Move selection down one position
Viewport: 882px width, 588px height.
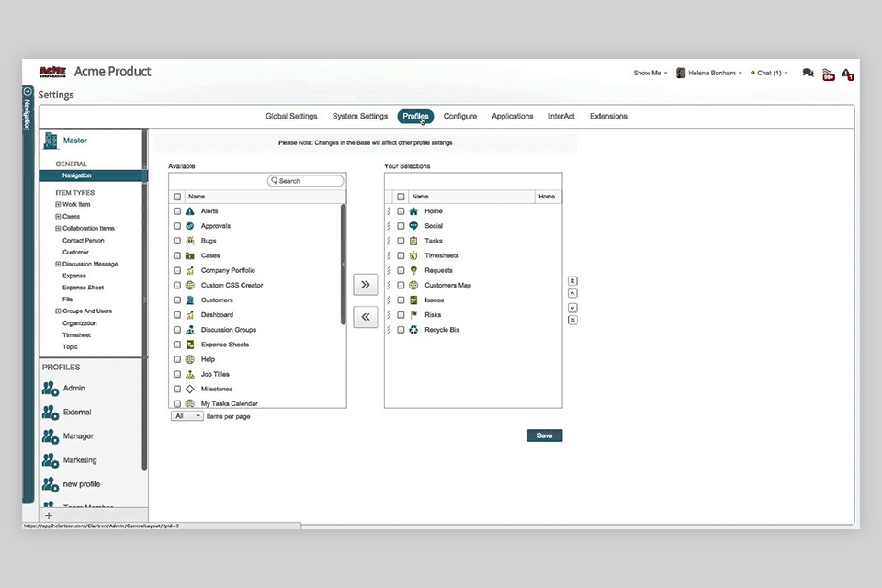pyautogui.click(x=572, y=308)
